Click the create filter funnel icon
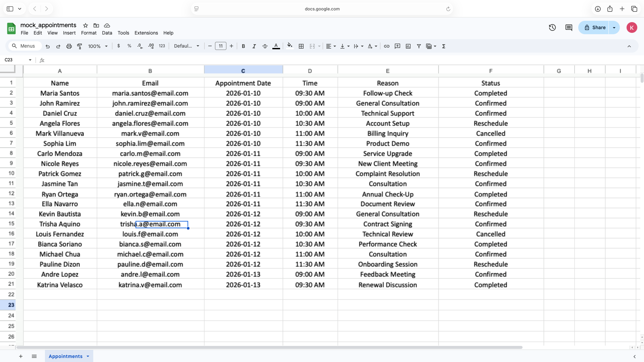This screenshot has height=362, width=644. 419,46
